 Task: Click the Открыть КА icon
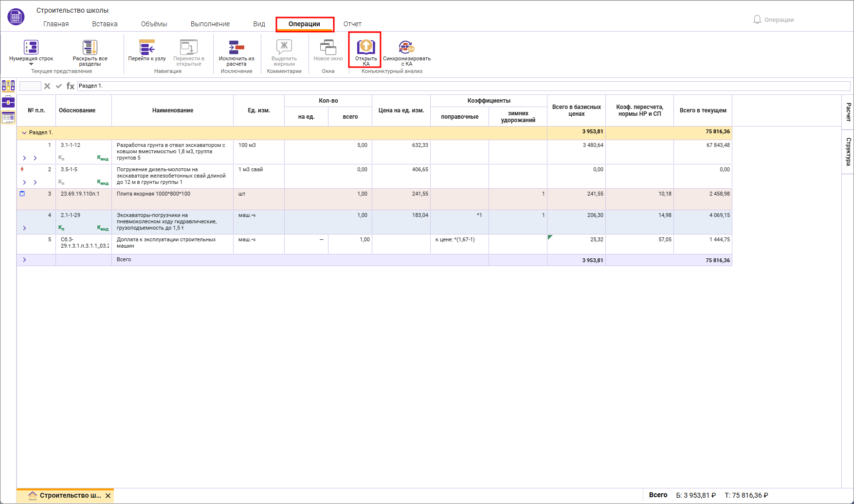point(366,47)
